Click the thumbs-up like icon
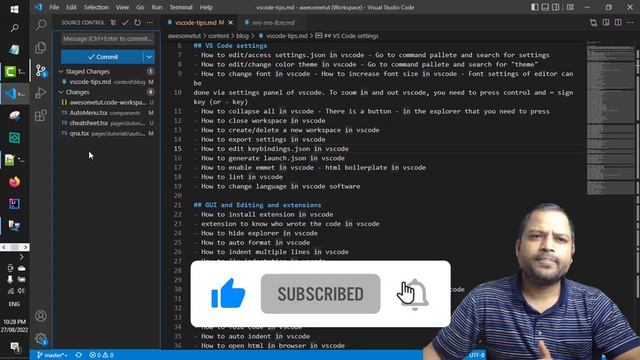 click(228, 293)
